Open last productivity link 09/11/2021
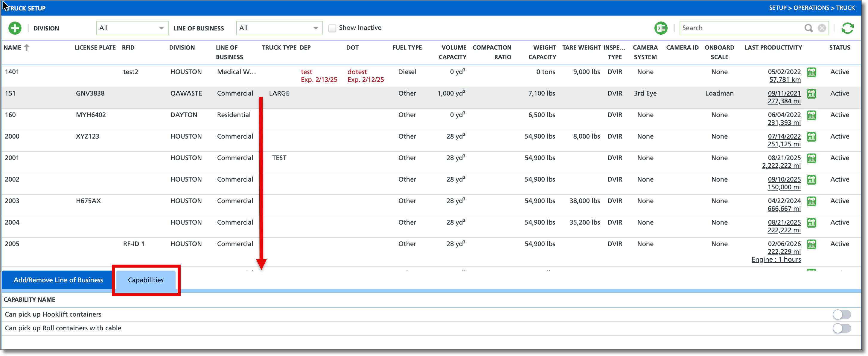Screen dimensions: 868x356 coord(784,93)
